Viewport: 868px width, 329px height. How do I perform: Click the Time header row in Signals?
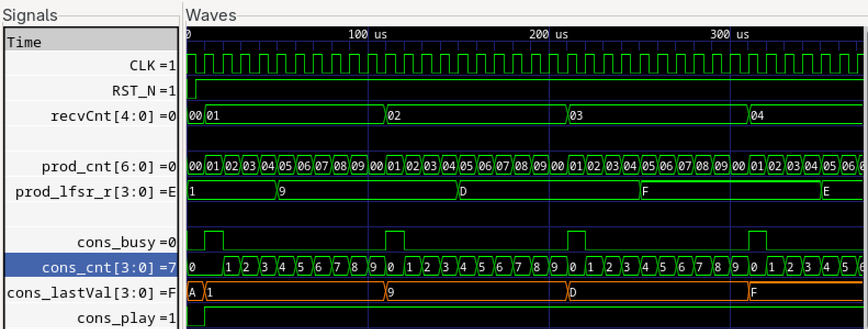tap(91, 42)
